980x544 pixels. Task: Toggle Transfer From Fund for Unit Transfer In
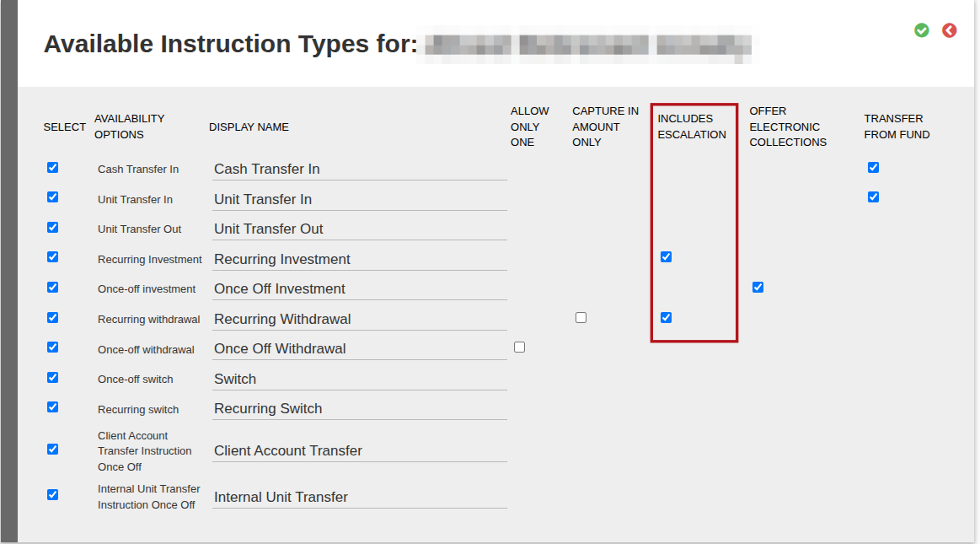[x=873, y=197]
